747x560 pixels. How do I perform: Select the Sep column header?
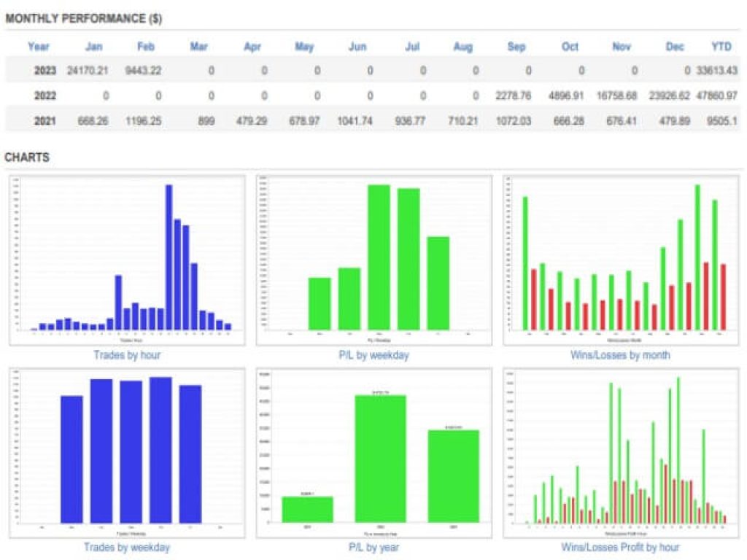coord(516,47)
